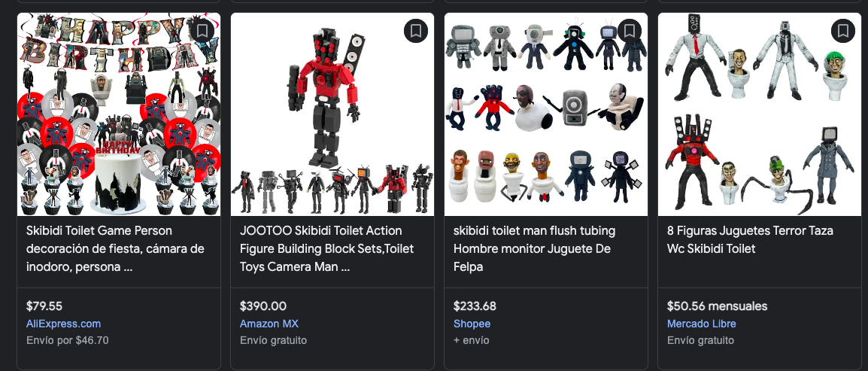Bookmark the Skibidi Toilet party decoration item
The width and height of the screenshot is (868, 371).
tap(202, 31)
